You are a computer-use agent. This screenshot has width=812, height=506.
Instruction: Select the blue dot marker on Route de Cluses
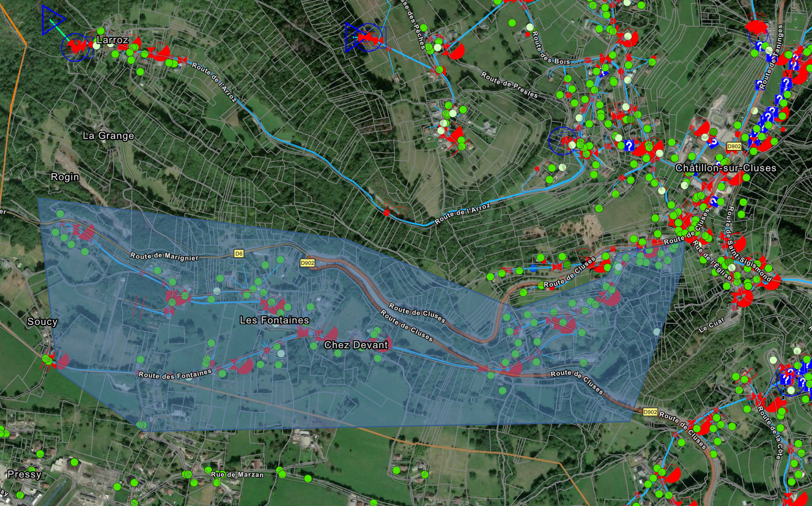click(x=533, y=269)
